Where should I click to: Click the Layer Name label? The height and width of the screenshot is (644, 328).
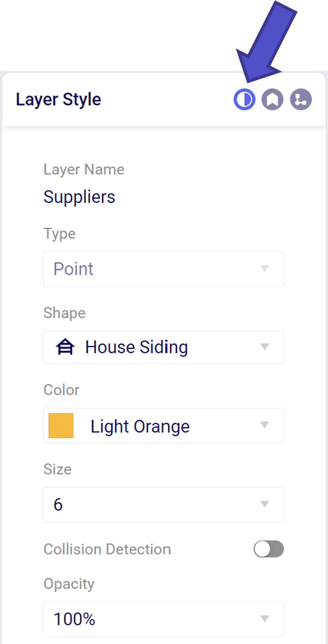pyautogui.click(x=84, y=170)
